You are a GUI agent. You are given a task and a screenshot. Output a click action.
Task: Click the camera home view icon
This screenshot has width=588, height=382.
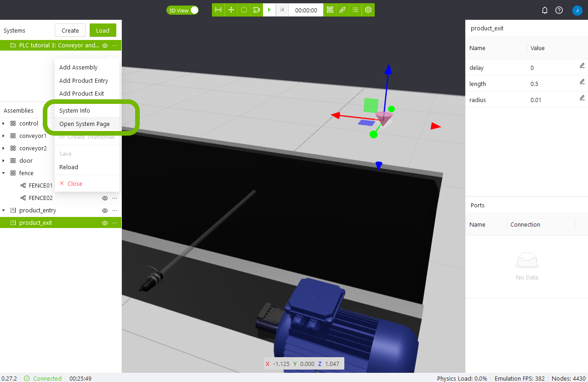pyautogui.click(x=257, y=10)
